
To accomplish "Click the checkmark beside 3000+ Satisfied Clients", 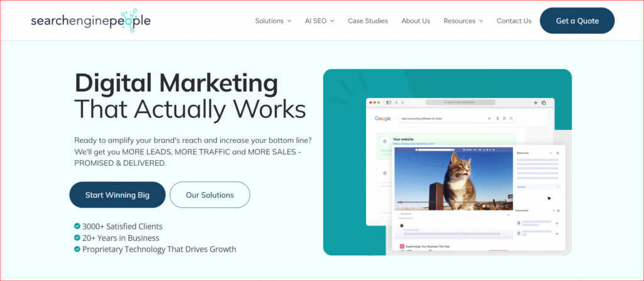I will point(77,226).
